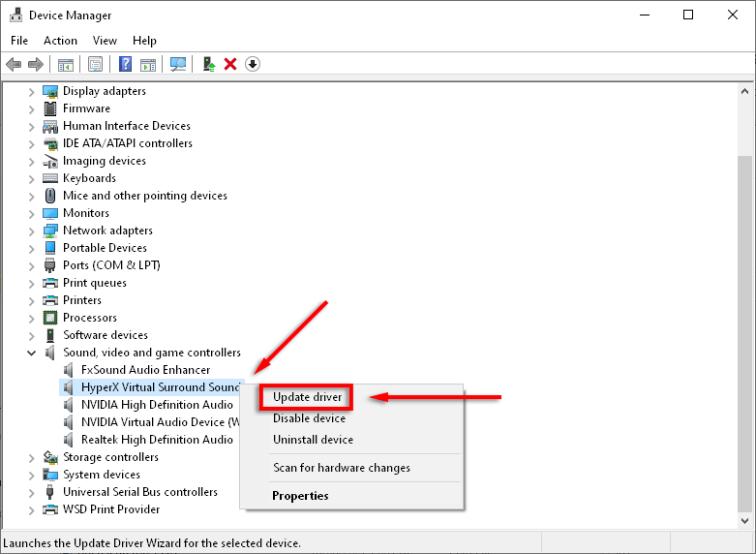756x554 pixels.
Task: Select HyperX Virtual Surround Sound device
Action: point(160,387)
